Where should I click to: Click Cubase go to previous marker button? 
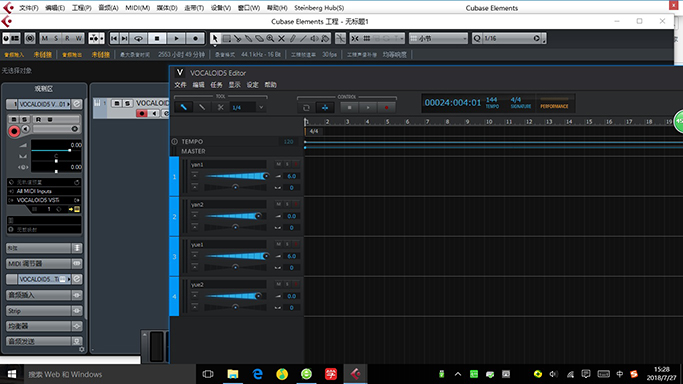click(114, 39)
